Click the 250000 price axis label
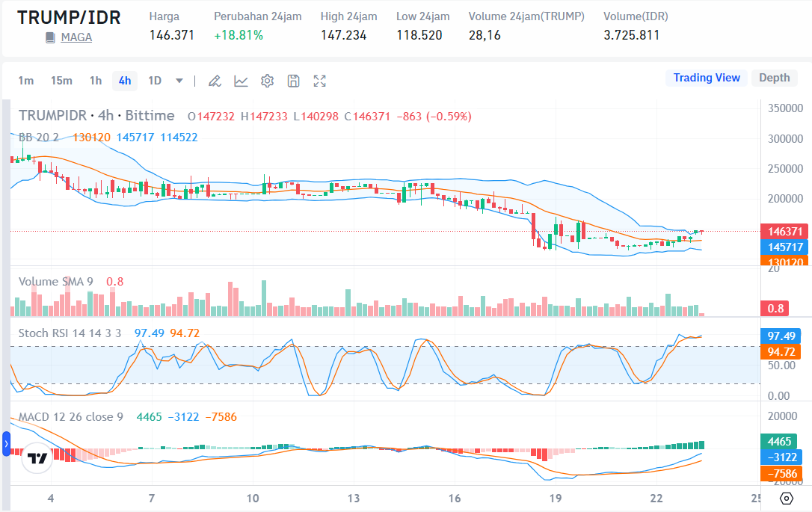Screen dimensions: 812x512 785,168
